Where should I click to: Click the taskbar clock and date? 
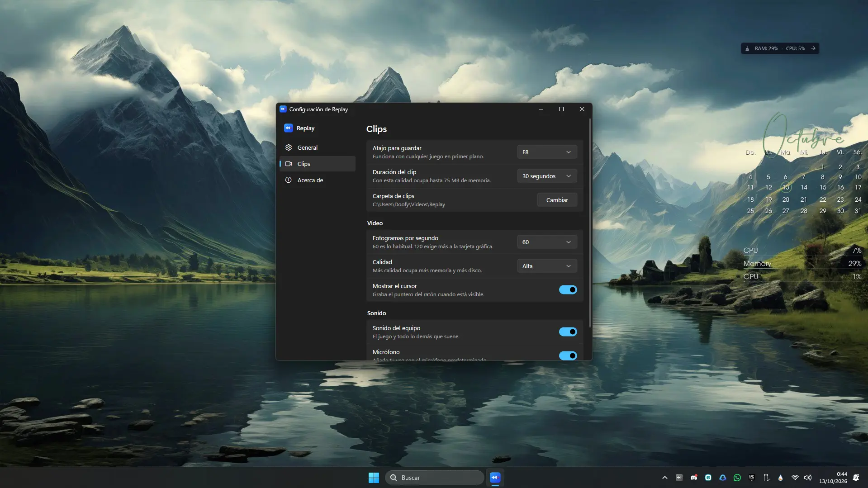(x=833, y=478)
